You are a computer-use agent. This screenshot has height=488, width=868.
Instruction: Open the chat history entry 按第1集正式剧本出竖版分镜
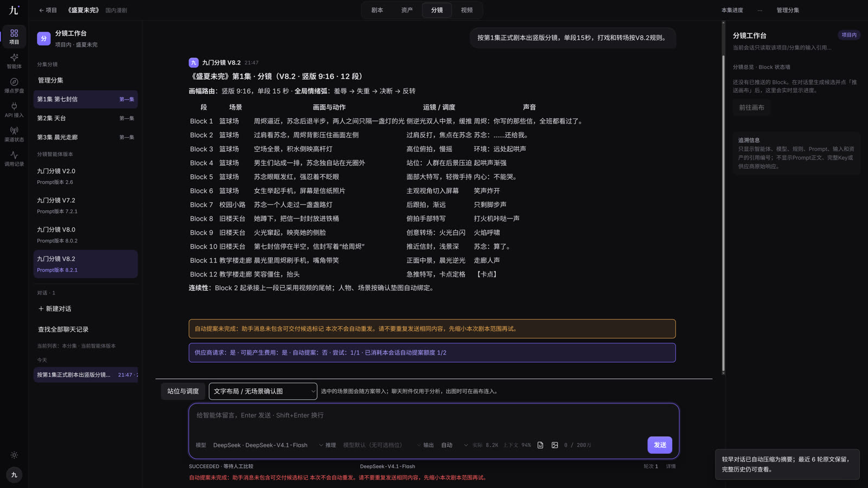click(x=86, y=375)
